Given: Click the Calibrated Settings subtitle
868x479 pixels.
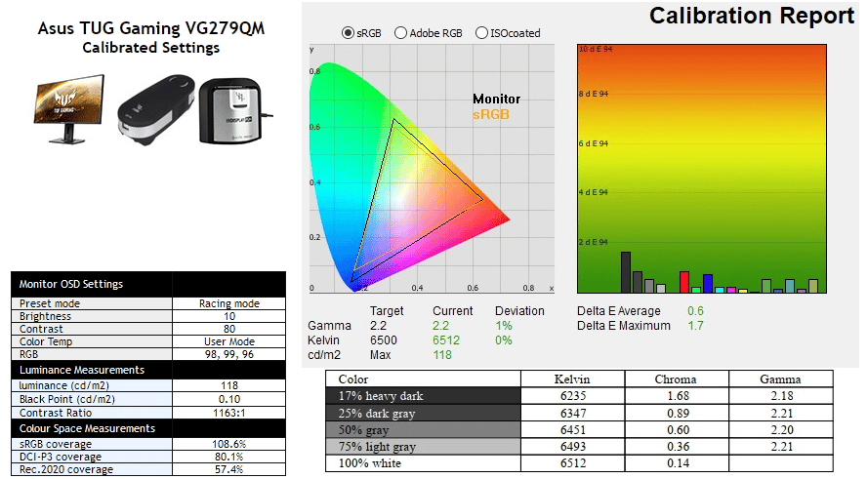Looking at the screenshot, I should tap(150, 48).
